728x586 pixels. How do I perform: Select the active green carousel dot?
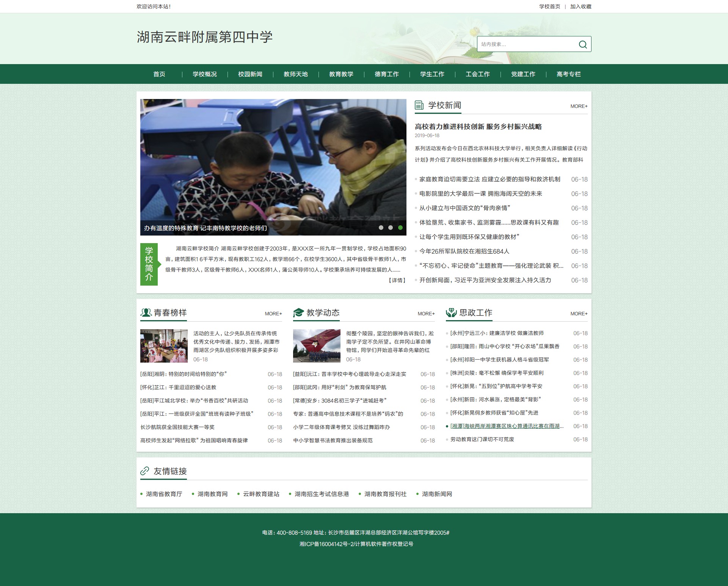click(x=400, y=228)
